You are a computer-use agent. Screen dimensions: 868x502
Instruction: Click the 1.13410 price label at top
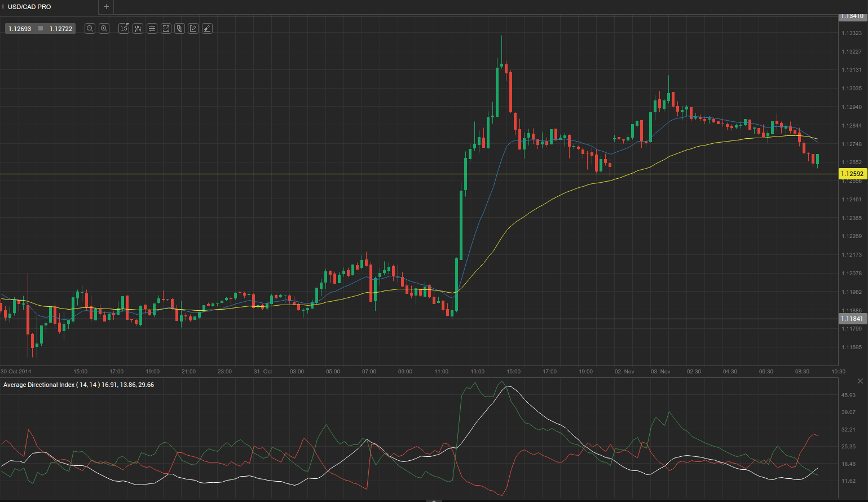(852, 16)
